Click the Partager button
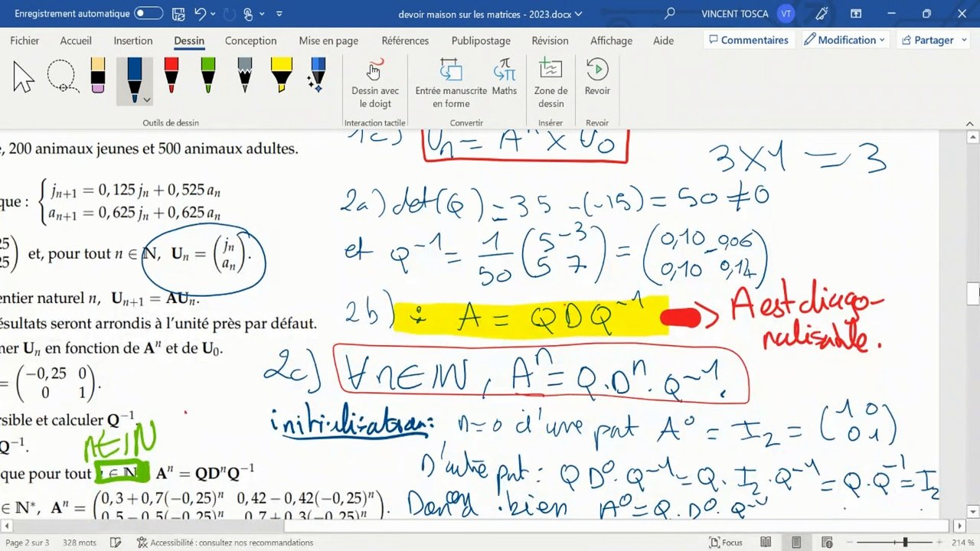The height and width of the screenshot is (551, 980). tap(926, 40)
